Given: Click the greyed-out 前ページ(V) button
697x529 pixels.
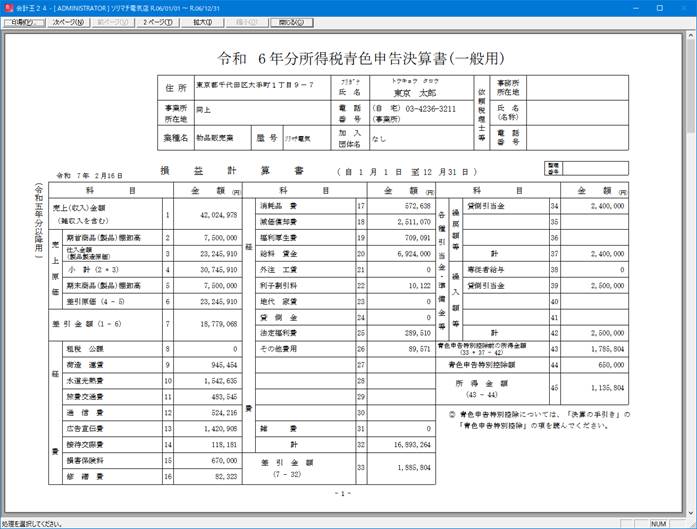Looking at the screenshot, I should [113, 21].
